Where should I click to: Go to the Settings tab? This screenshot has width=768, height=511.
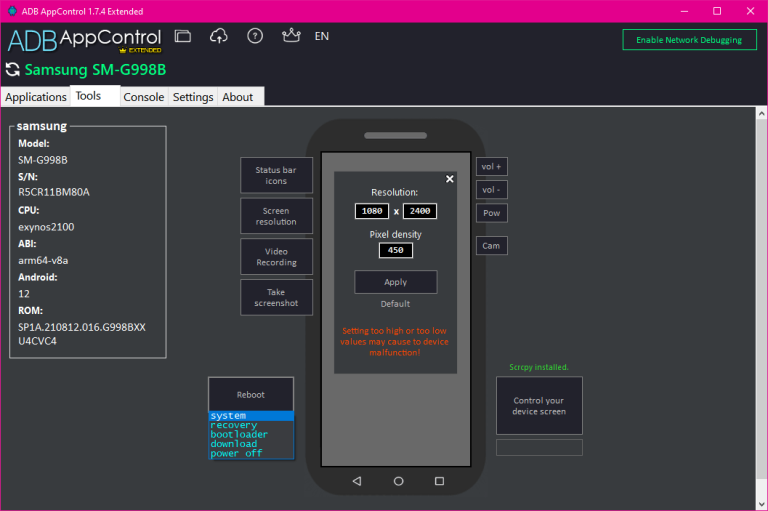pos(193,97)
